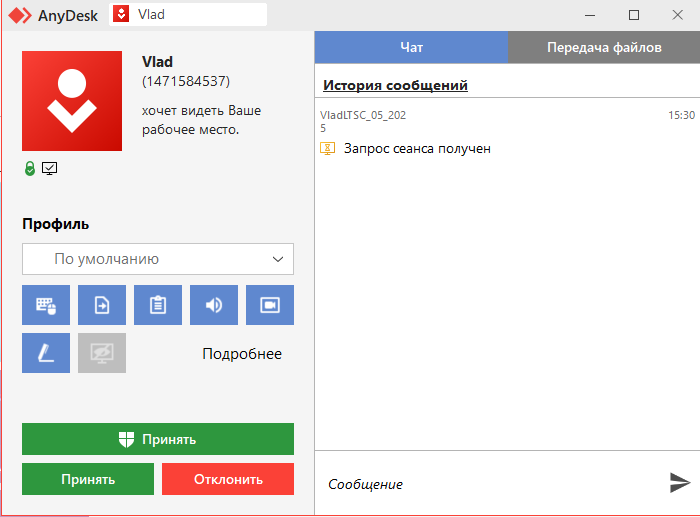700x517 pixels.
Task: Decline the session with 'Отклонить'
Action: [x=228, y=479]
